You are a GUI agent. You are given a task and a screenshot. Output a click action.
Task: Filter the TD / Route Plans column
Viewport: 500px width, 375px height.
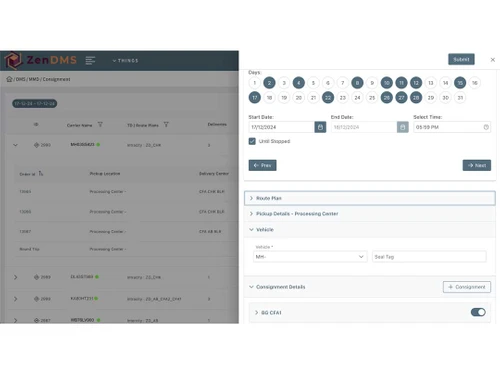[166, 125]
